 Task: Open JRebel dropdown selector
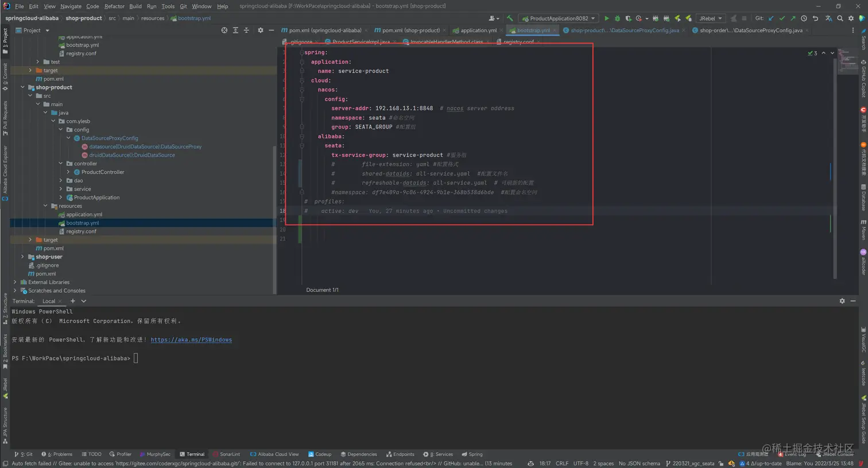tap(711, 18)
